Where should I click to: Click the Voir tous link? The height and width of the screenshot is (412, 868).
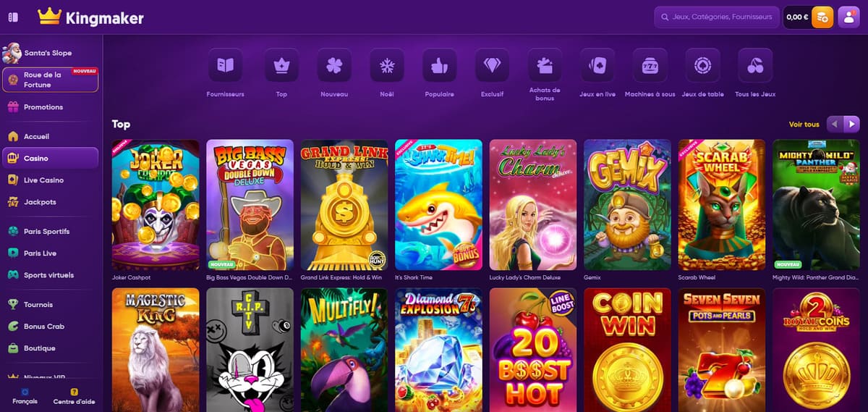pyautogui.click(x=804, y=125)
